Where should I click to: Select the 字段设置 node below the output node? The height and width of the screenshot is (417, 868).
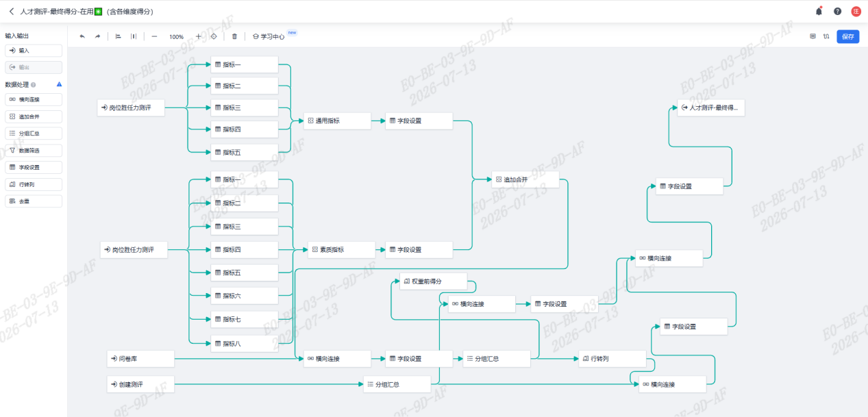pos(690,186)
